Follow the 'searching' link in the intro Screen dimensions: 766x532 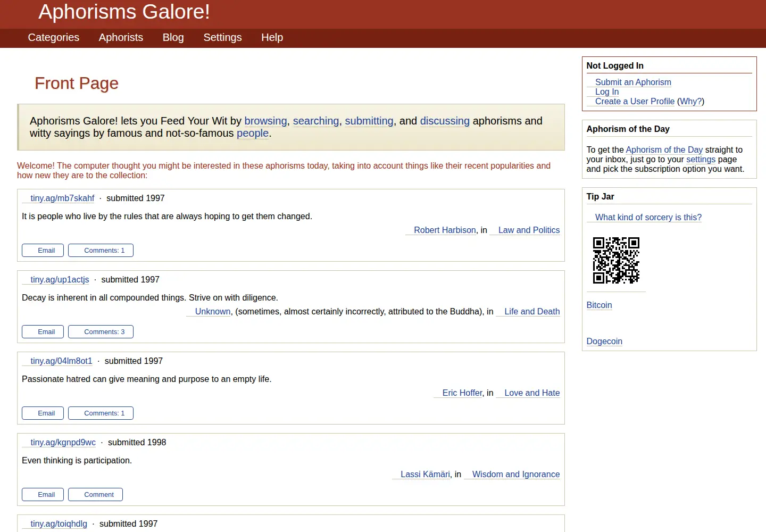(x=316, y=121)
